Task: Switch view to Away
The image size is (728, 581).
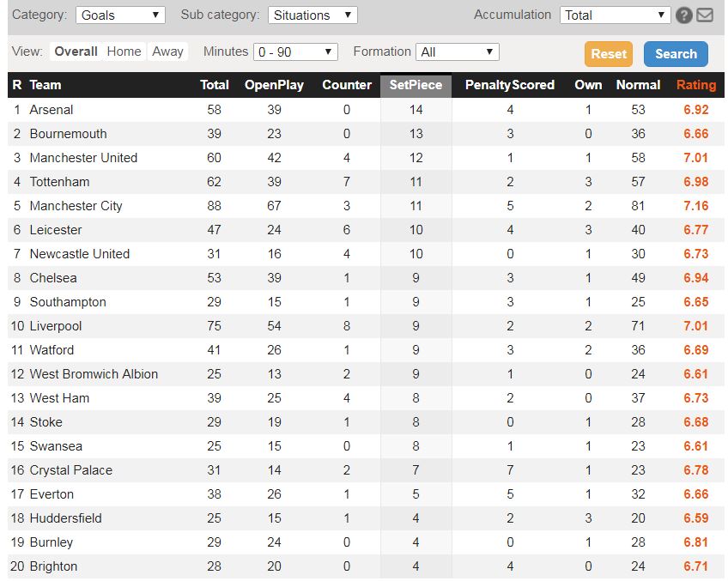Action: coord(167,51)
